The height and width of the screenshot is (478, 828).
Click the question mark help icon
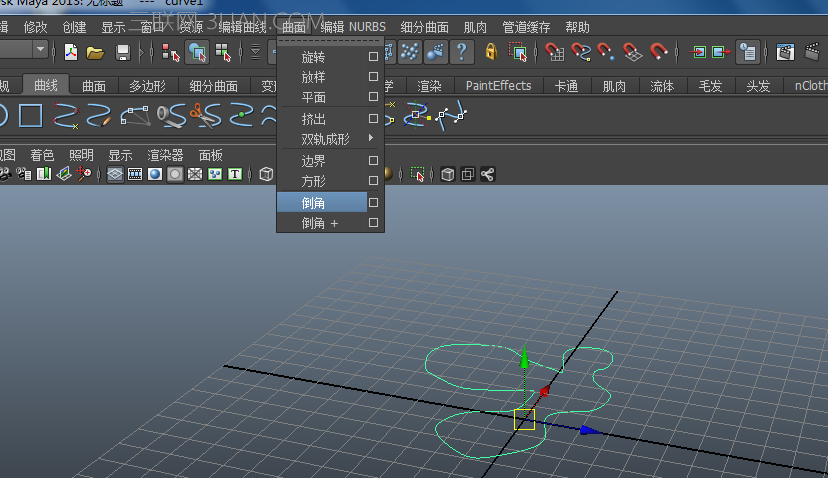point(462,52)
